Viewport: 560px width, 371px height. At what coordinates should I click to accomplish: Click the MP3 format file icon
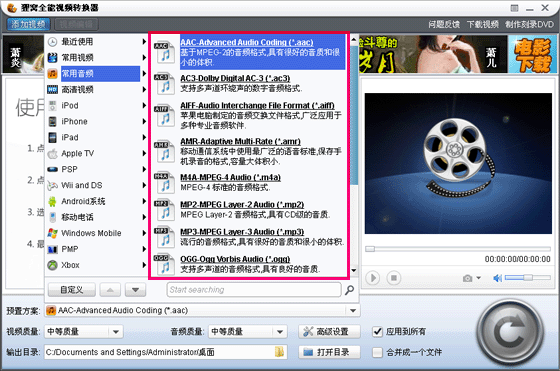point(164,237)
